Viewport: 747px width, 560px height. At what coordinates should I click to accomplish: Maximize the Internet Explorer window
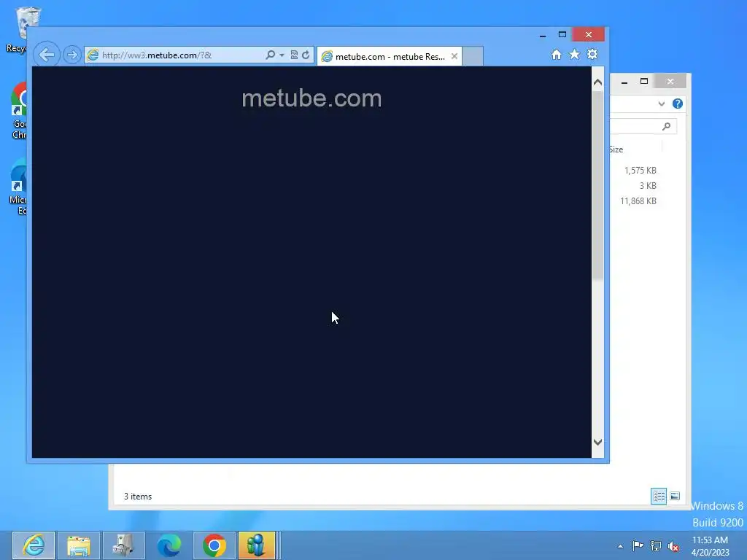(562, 35)
